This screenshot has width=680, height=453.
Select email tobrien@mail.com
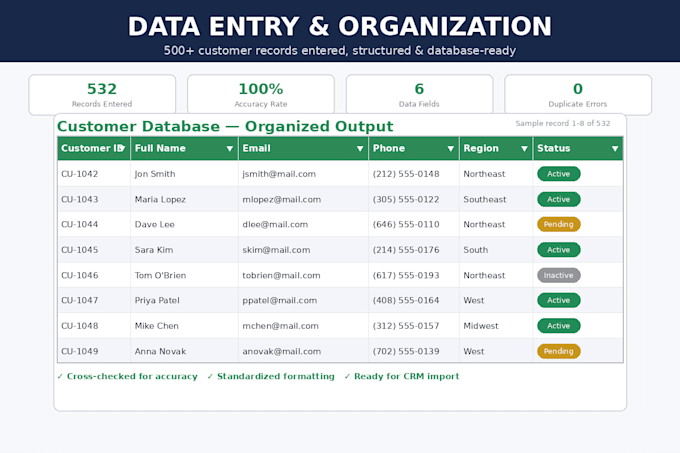pos(281,275)
